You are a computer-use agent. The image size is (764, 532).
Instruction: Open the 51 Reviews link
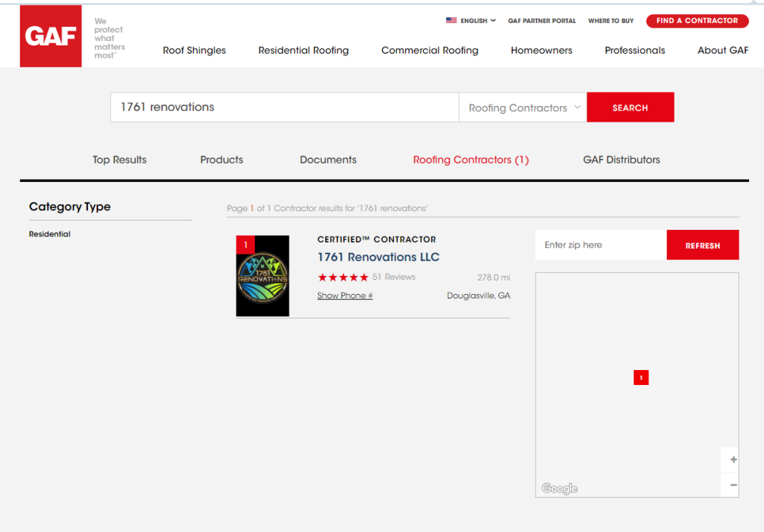coord(394,277)
